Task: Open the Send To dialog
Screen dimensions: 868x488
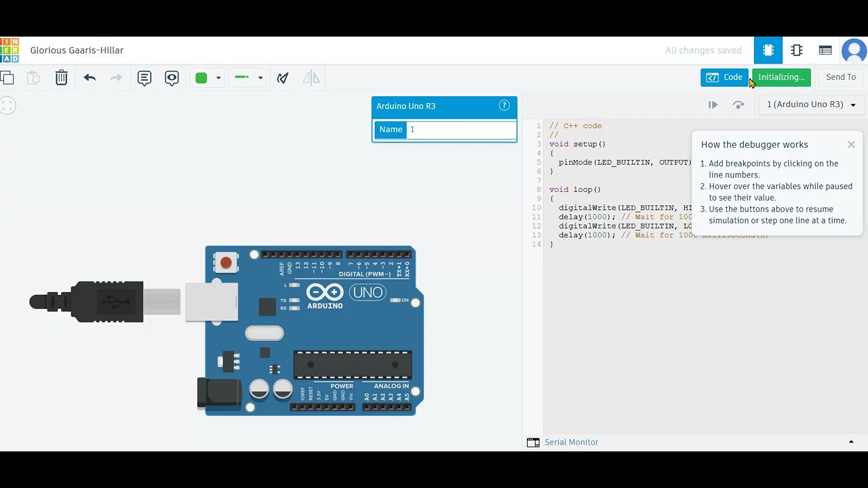Action: [x=841, y=77]
